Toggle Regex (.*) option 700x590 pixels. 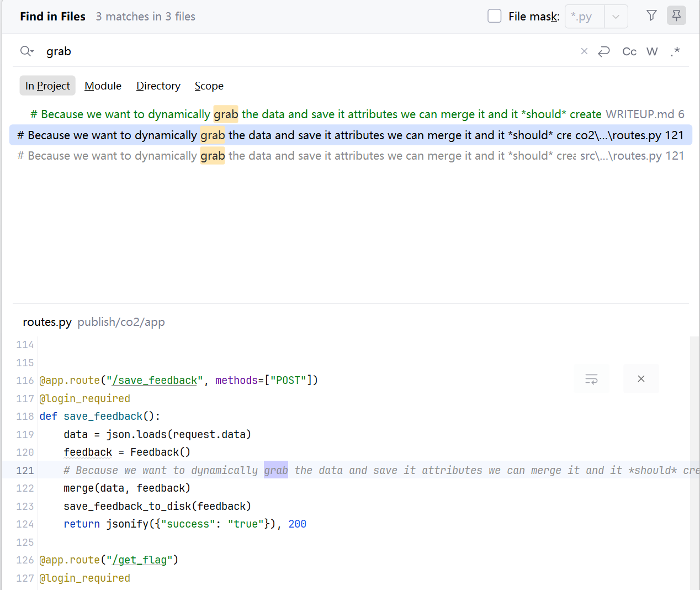[x=675, y=51]
